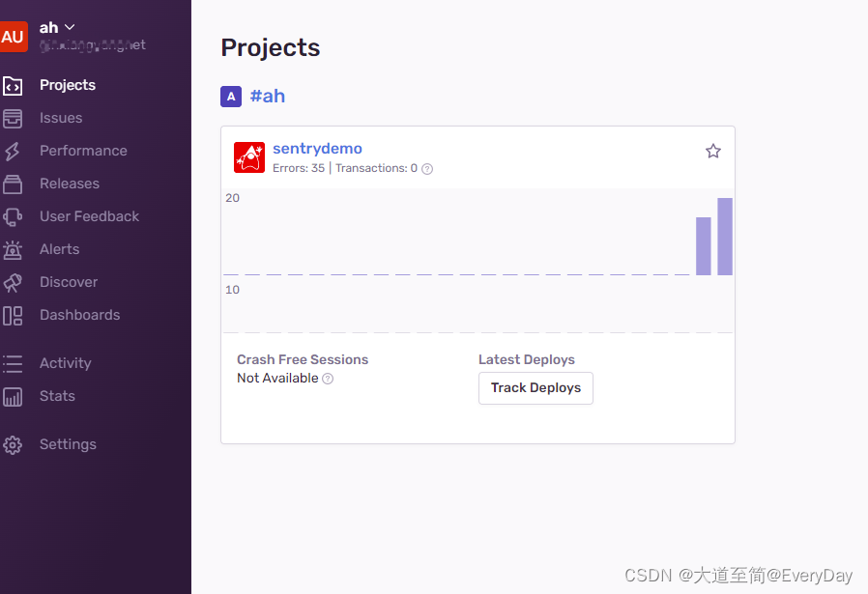Open the Performance section

pyautogui.click(x=83, y=151)
